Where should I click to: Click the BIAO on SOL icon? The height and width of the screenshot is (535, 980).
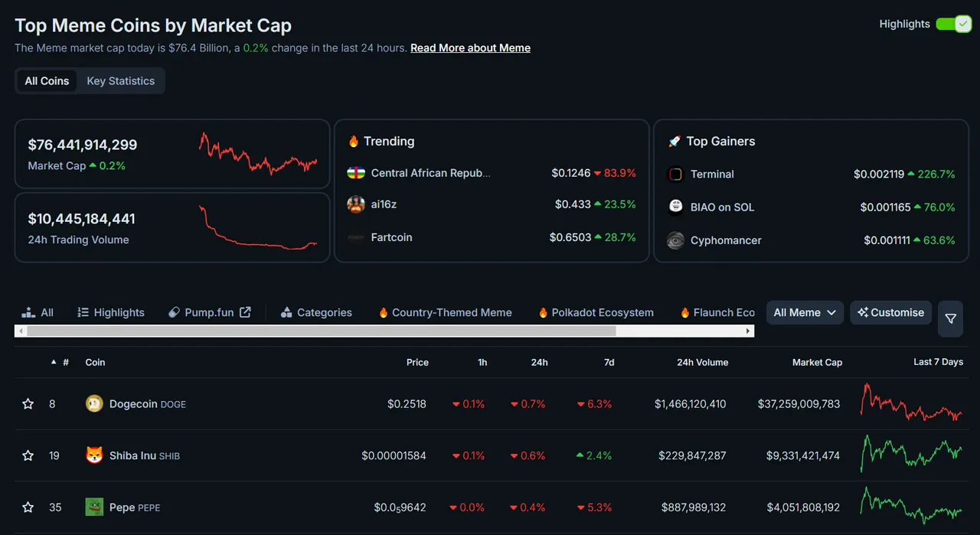[x=675, y=207]
